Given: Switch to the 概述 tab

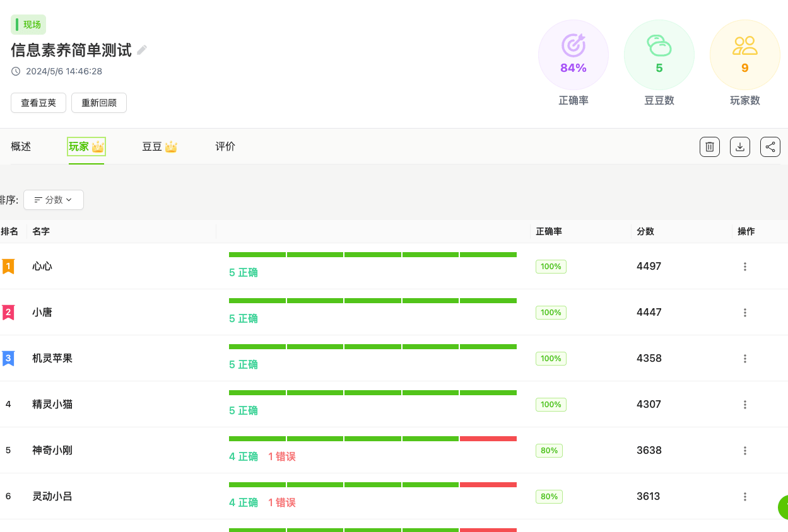Looking at the screenshot, I should click(21, 147).
